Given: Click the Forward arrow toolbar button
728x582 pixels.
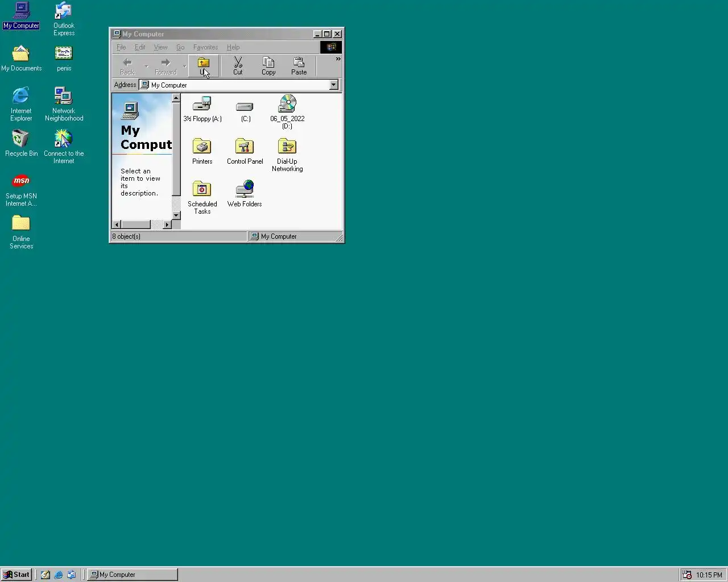Looking at the screenshot, I should tap(166, 66).
